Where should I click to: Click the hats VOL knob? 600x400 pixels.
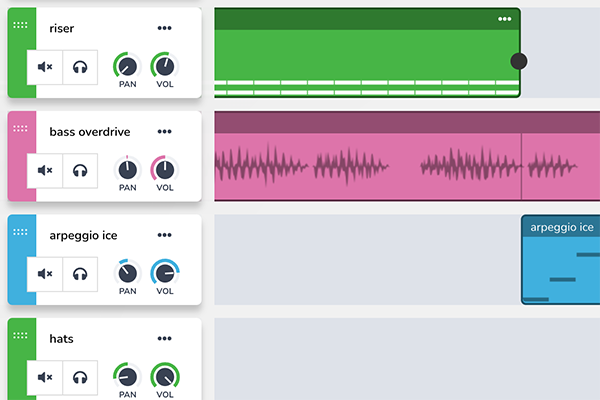165,377
